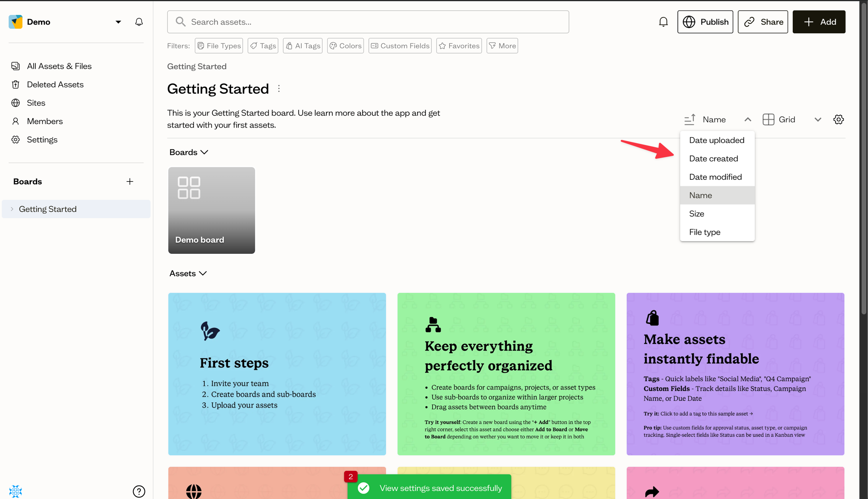The image size is (868, 499).
Task: Sort by Date created
Action: point(717,159)
